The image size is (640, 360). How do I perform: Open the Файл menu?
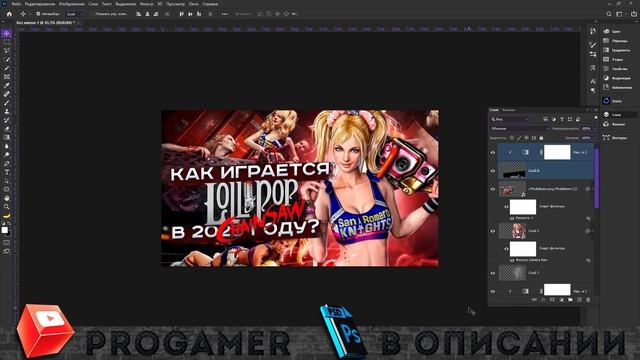tap(16, 4)
